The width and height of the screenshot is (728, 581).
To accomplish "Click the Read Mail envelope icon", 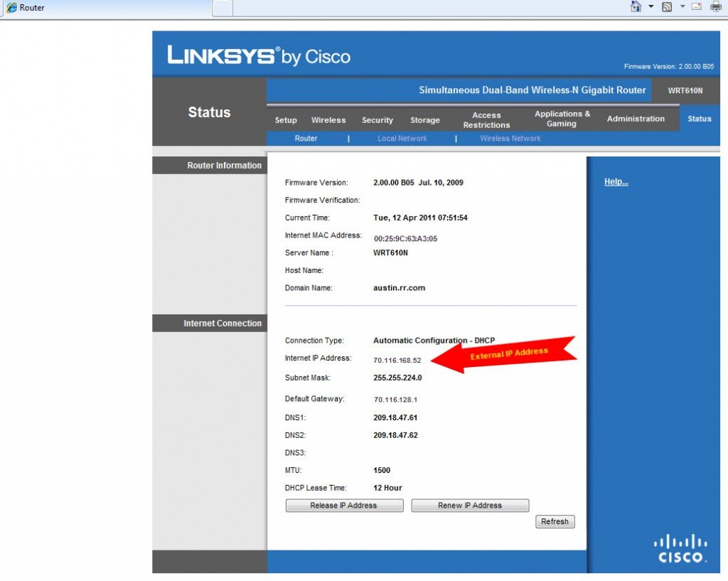I will coord(697,6).
